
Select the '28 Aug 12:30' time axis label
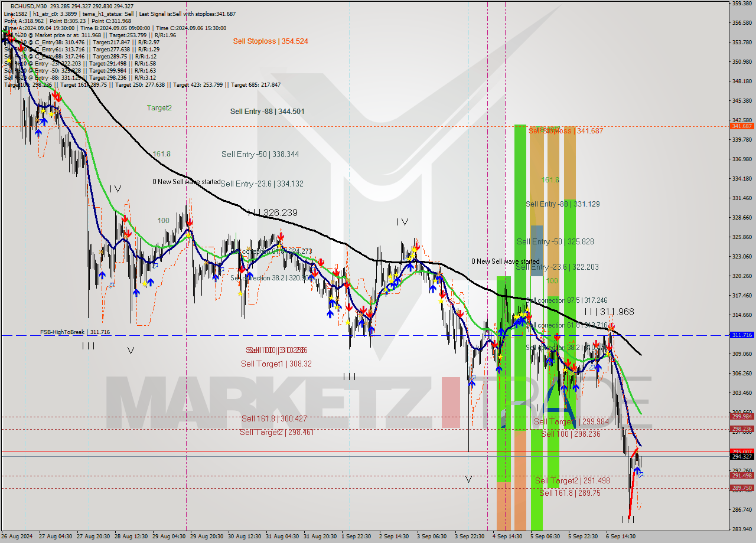131,537
